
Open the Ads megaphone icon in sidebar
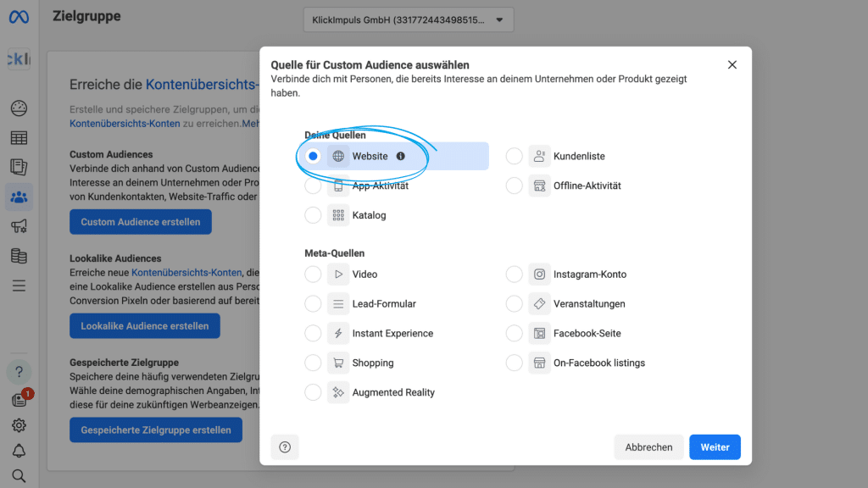click(x=19, y=226)
